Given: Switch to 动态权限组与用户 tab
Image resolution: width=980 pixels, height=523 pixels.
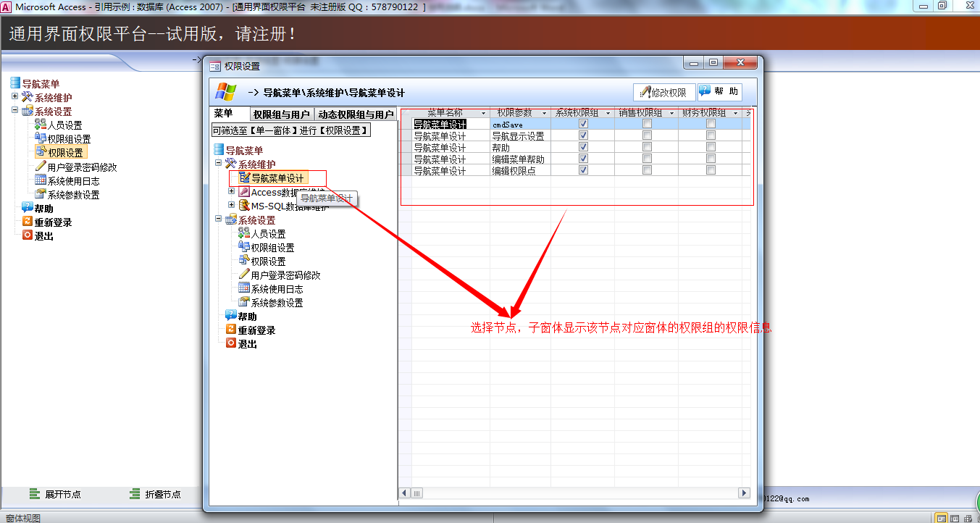Looking at the screenshot, I should point(356,114).
